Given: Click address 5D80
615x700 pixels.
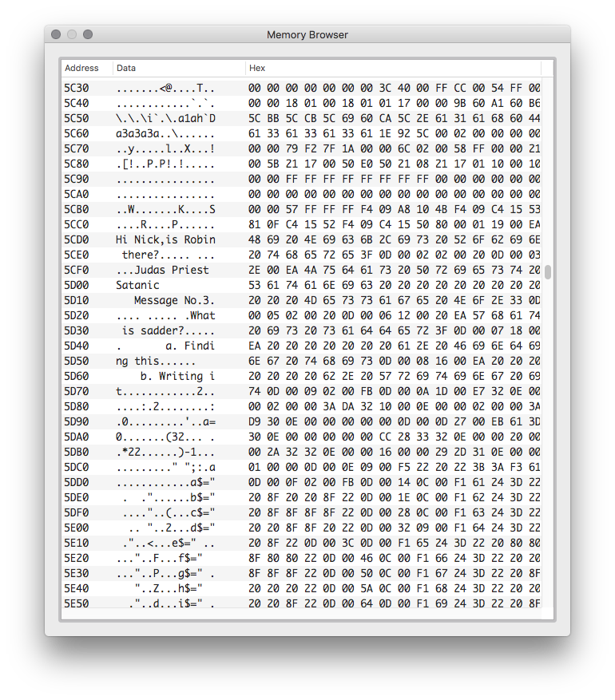Looking at the screenshot, I should (x=77, y=407).
